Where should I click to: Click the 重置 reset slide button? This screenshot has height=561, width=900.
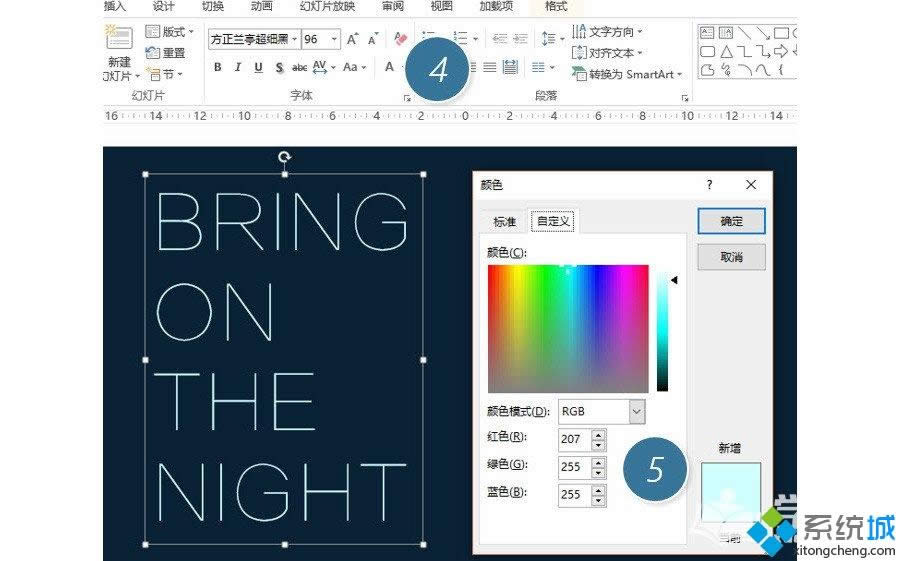166,53
